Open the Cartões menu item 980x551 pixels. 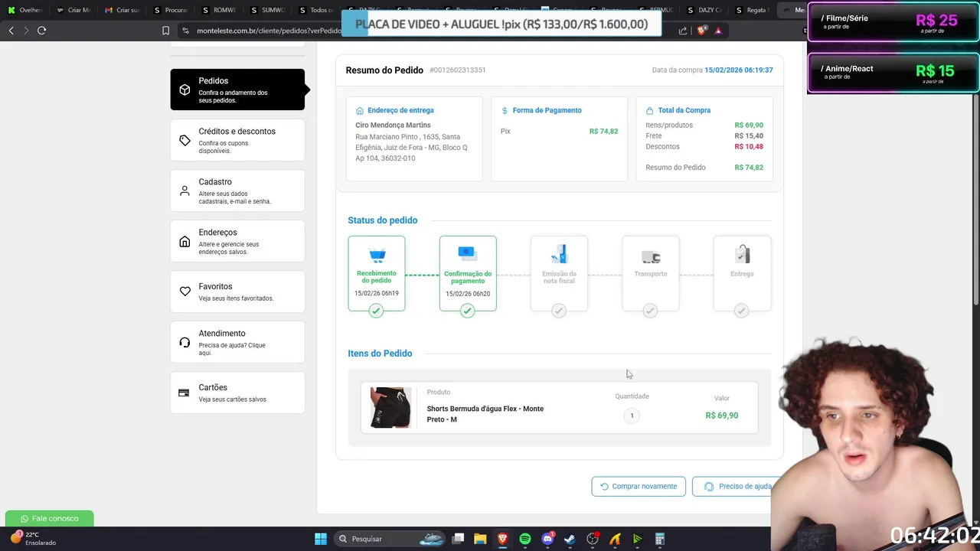[237, 393]
